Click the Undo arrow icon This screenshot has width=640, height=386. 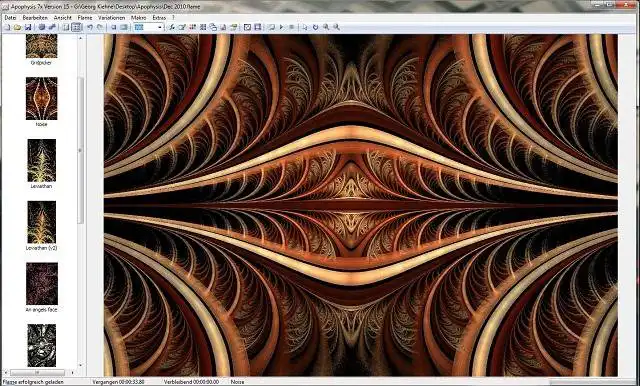[x=90, y=27]
